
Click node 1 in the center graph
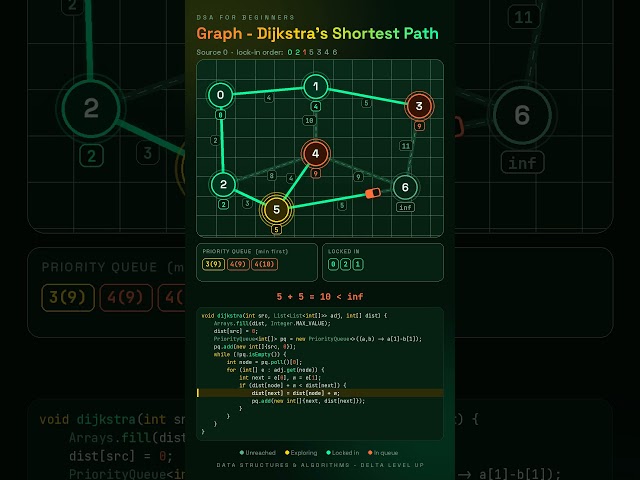coord(316,87)
